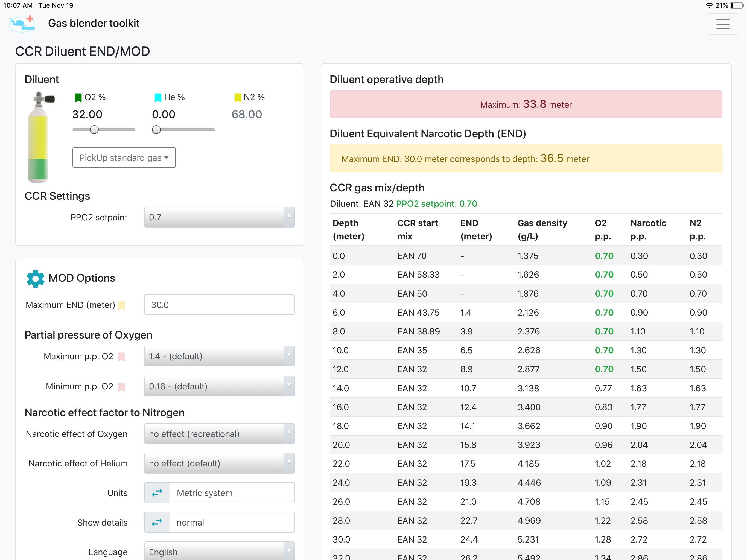Image resolution: width=747 pixels, height=560 pixels.
Task: Click the yellow Maximum END bookmark marker
Action: pos(122,305)
